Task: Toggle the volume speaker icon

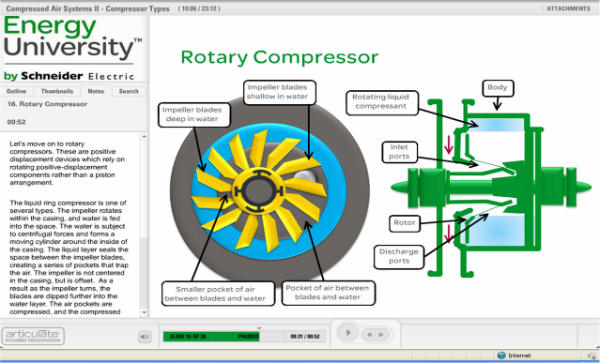Action: 145,337
